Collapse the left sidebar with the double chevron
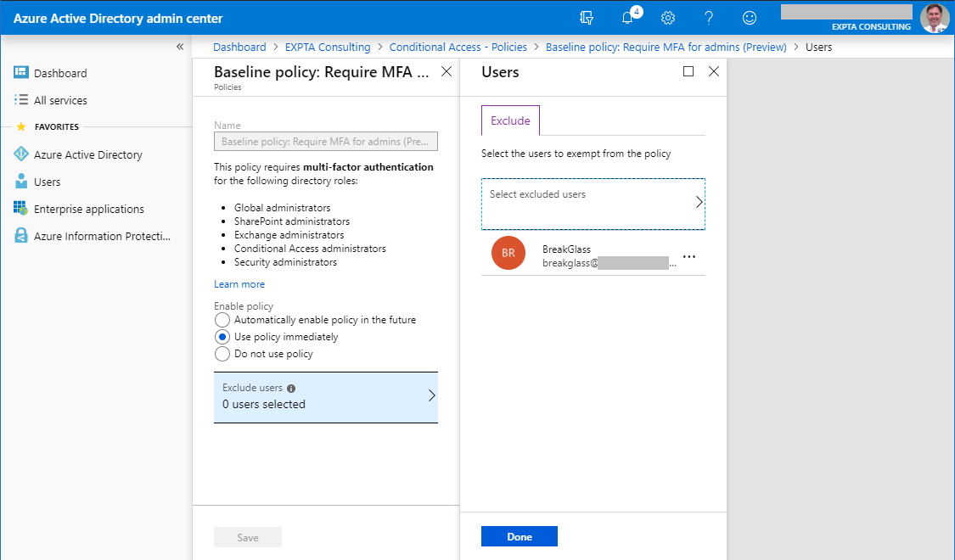 point(180,47)
